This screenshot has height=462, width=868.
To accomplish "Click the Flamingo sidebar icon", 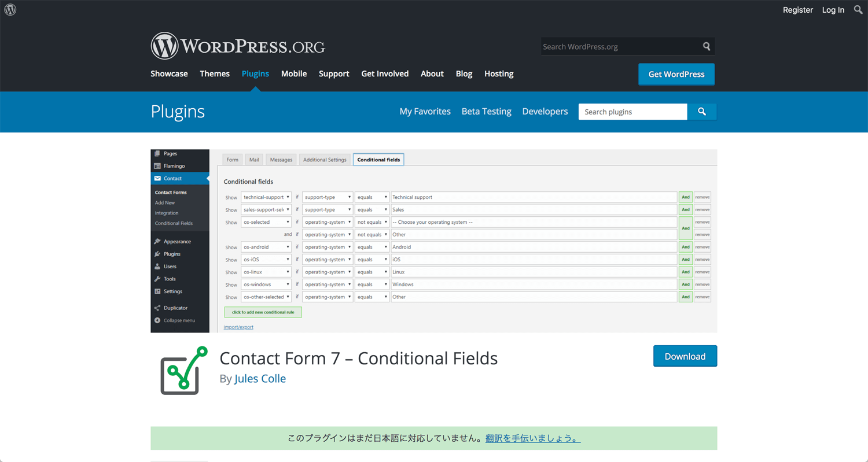I will click(157, 166).
